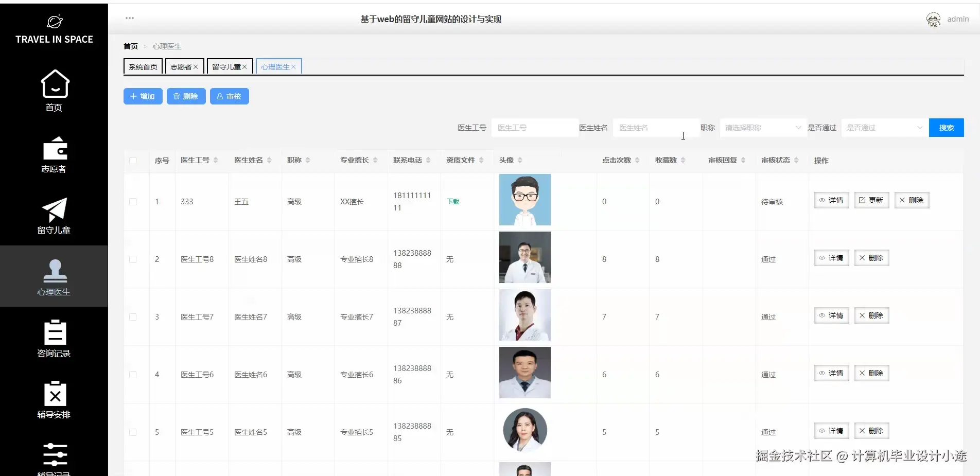Open the 首页 home icon in sidebar

pos(55,84)
